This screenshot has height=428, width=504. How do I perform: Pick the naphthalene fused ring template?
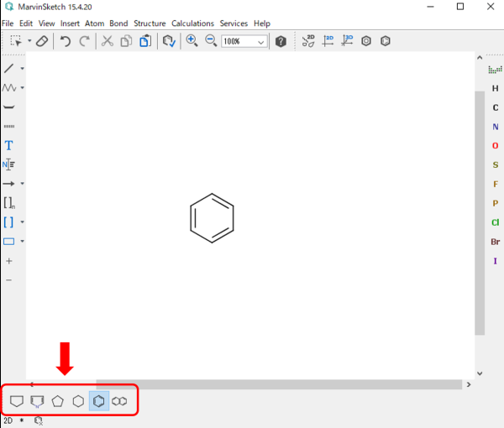(120, 401)
